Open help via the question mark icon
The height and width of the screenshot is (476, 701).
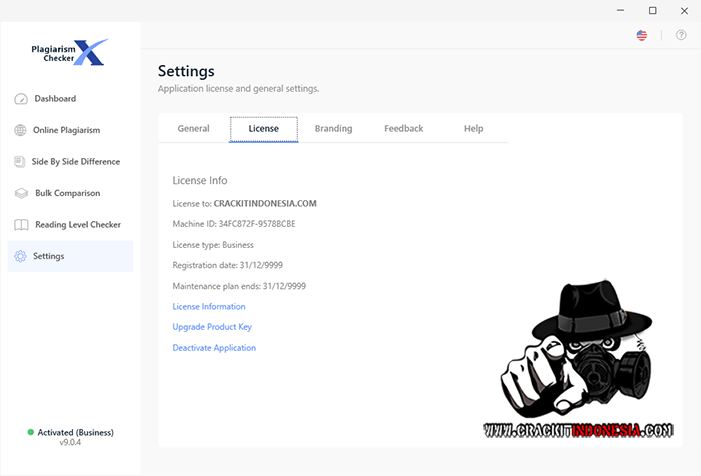pos(681,35)
